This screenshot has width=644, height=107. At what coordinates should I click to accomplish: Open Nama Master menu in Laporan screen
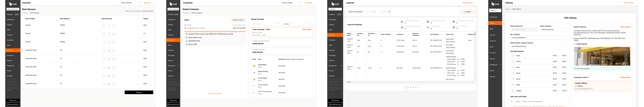pyautogui.click(x=468, y=3)
